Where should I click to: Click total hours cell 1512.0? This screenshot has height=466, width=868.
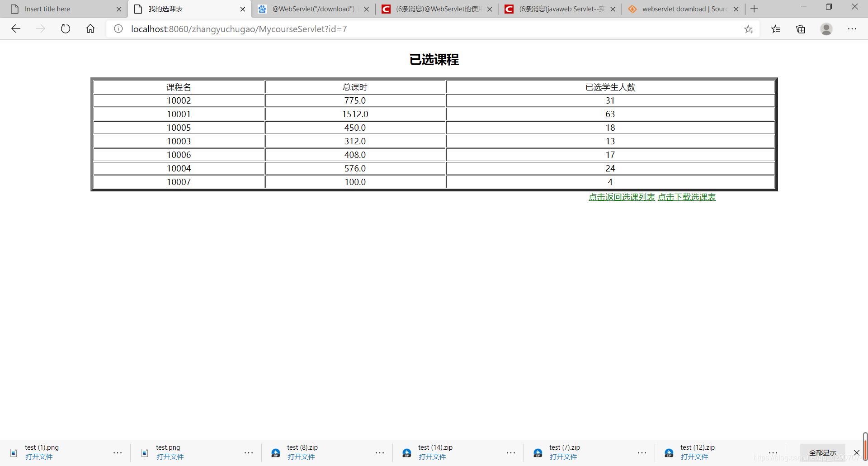pyautogui.click(x=355, y=114)
